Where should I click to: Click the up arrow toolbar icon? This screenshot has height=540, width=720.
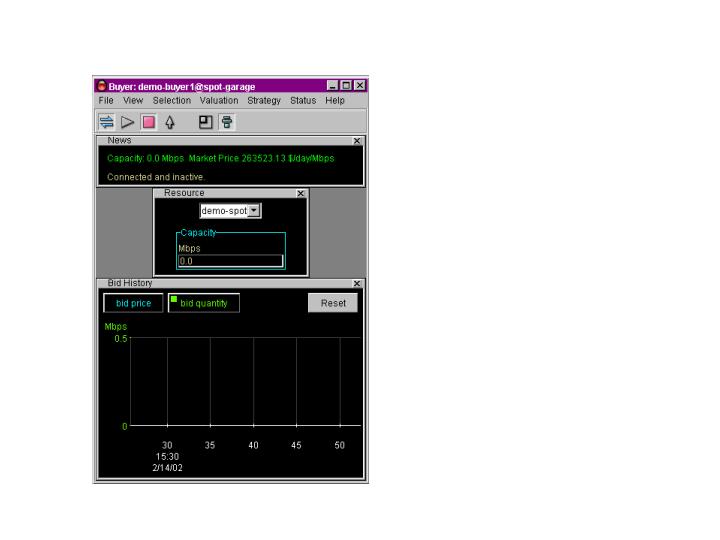[170, 122]
